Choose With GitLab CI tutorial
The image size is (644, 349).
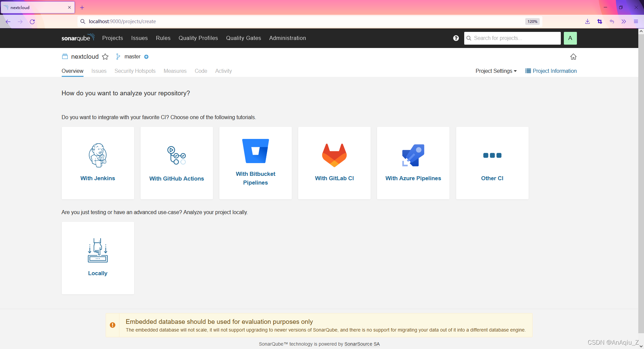[334, 163]
